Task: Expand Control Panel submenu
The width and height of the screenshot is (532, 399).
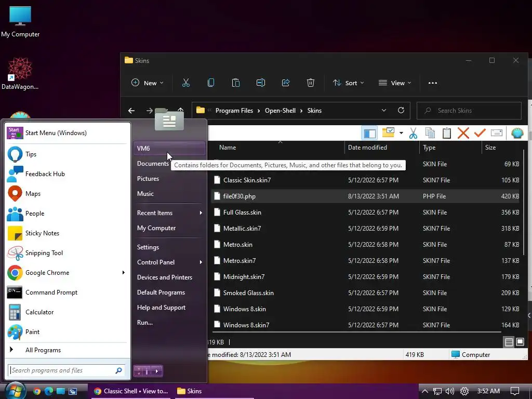Action: point(169,262)
